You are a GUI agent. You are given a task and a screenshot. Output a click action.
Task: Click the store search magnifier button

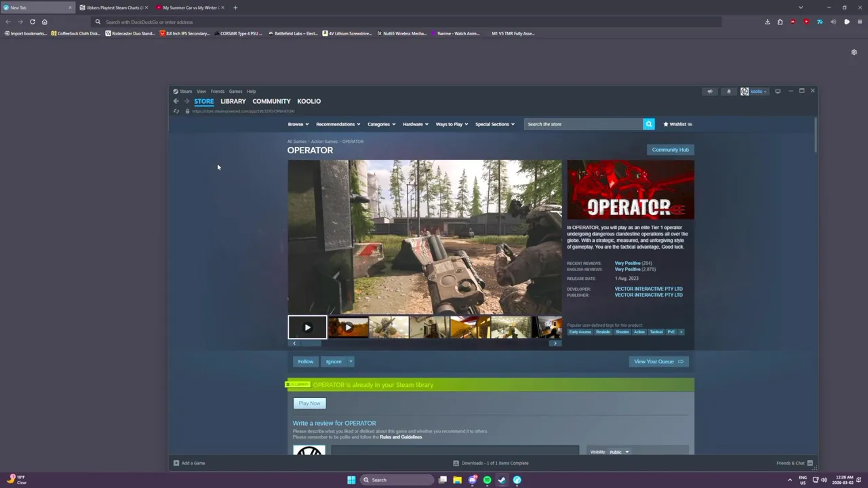(x=649, y=124)
